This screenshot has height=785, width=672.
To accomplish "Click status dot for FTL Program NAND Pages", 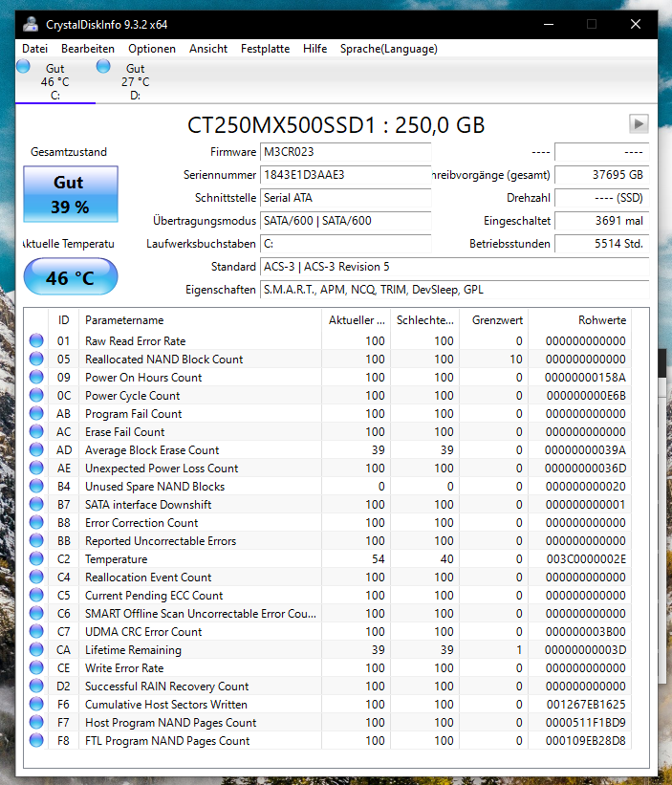I will coord(36,740).
